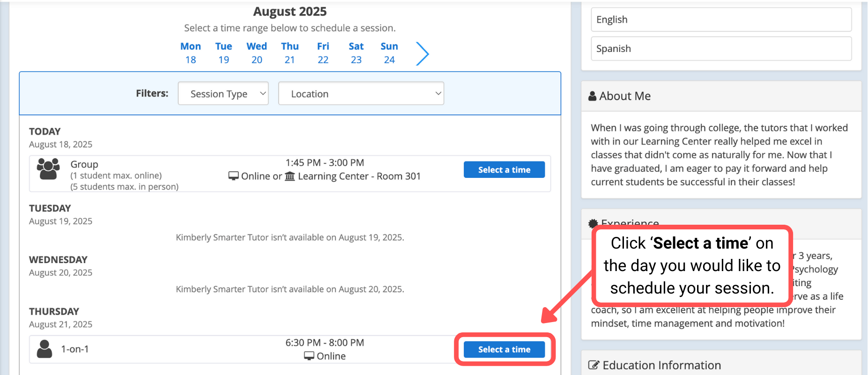Select Wednesday 20 in the calendar strip
This screenshot has width=868, height=375.
[x=256, y=52]
